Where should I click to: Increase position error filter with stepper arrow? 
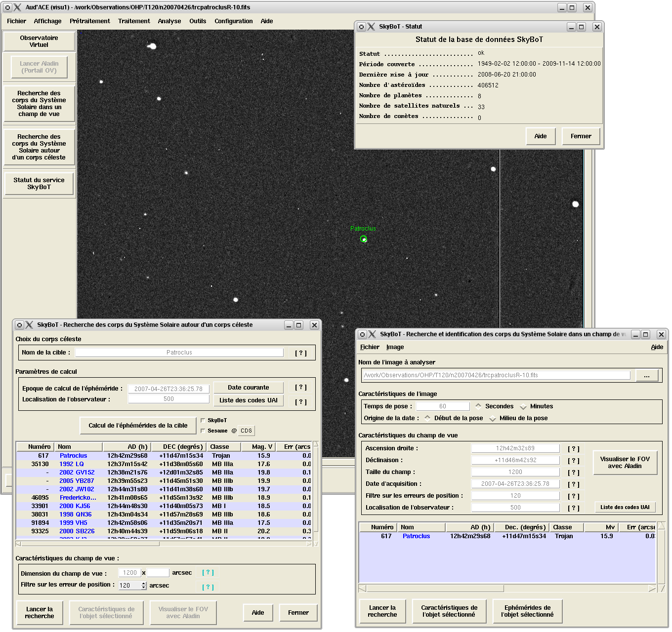(x=144, y=583)
